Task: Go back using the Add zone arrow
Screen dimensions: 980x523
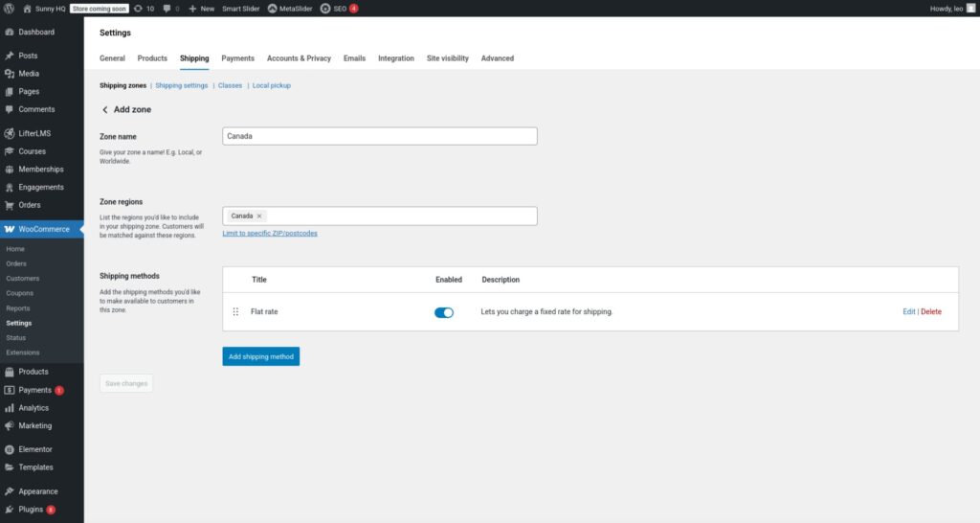Action: click(104, 110)
